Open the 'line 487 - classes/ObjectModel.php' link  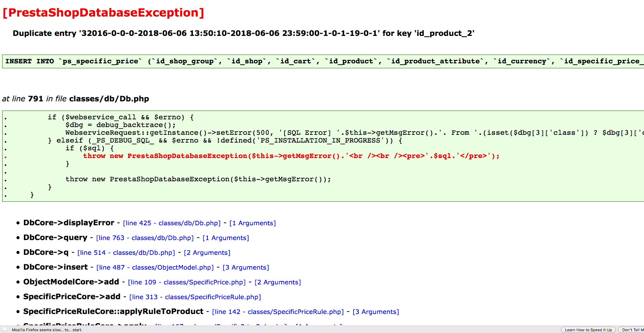click(x=155, y=268)
